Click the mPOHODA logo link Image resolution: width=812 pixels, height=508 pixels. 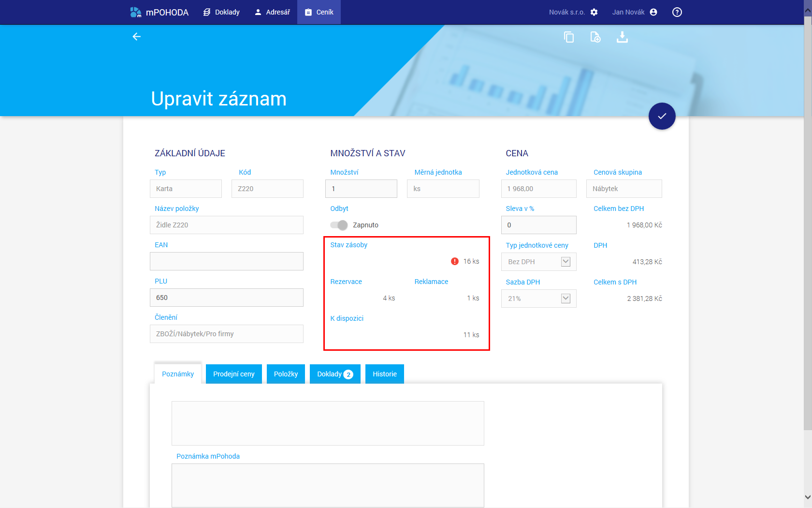click(x=159, y=12)
